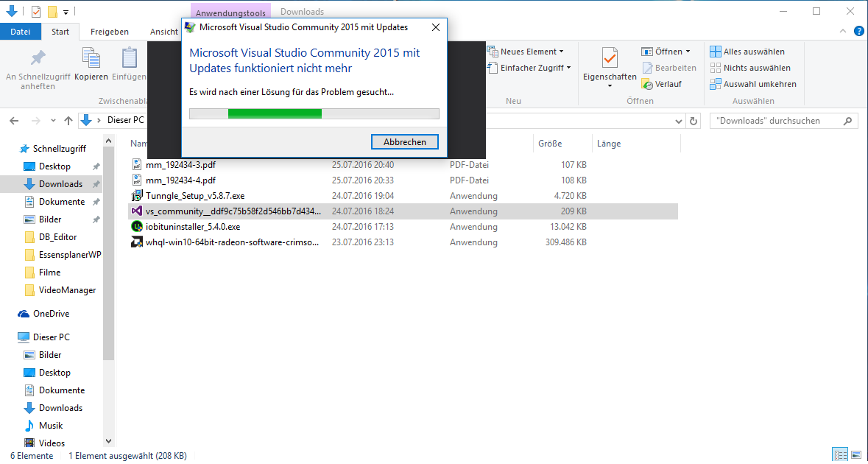868x464 pixels.
Task: Go up one folder level
Action: click(68, 121)
